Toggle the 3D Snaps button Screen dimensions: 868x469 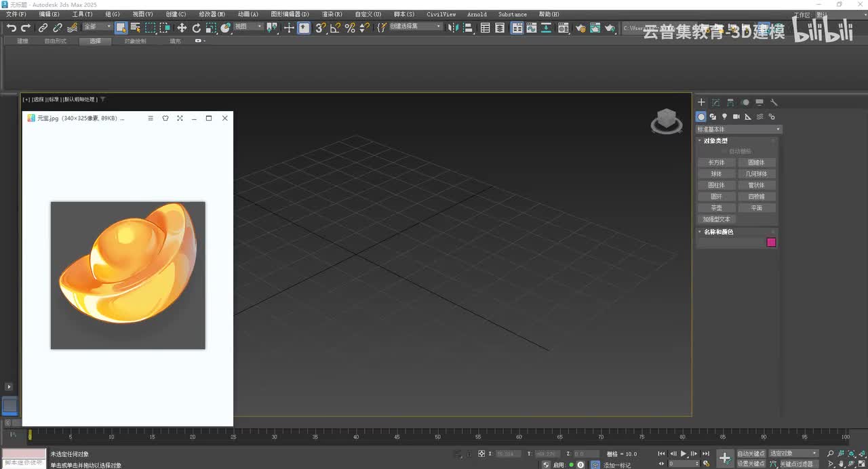(321, 28)
